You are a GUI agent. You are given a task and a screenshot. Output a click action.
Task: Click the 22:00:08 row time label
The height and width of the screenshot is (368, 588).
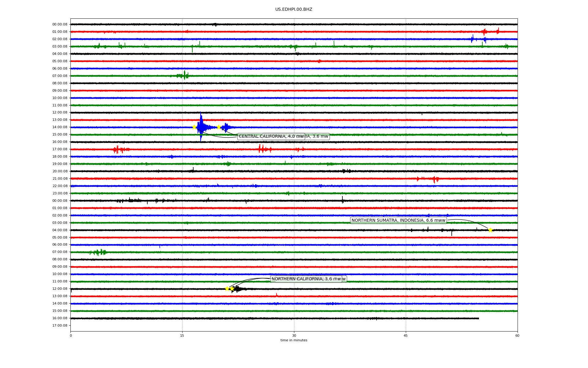pyautogui.click(x=60, y=186)
